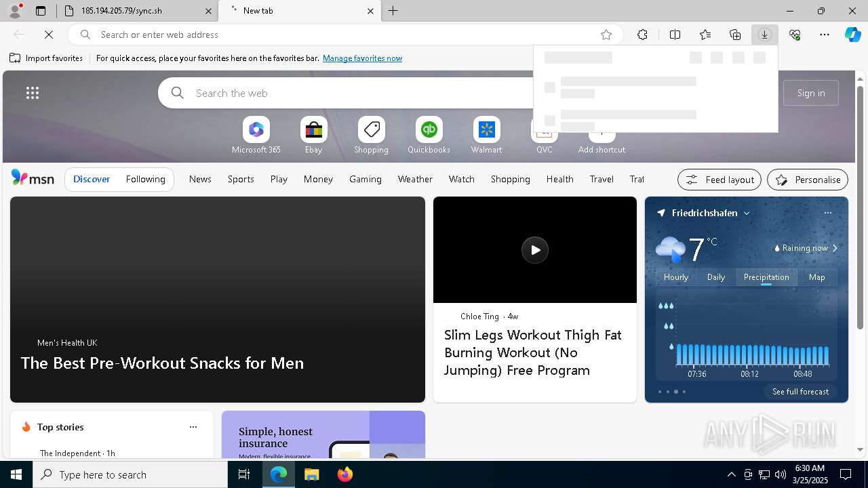Show the Hourly weather tab
Image resolution: width=868 pixels, height=488 pixels.
(x=676, y=277)
